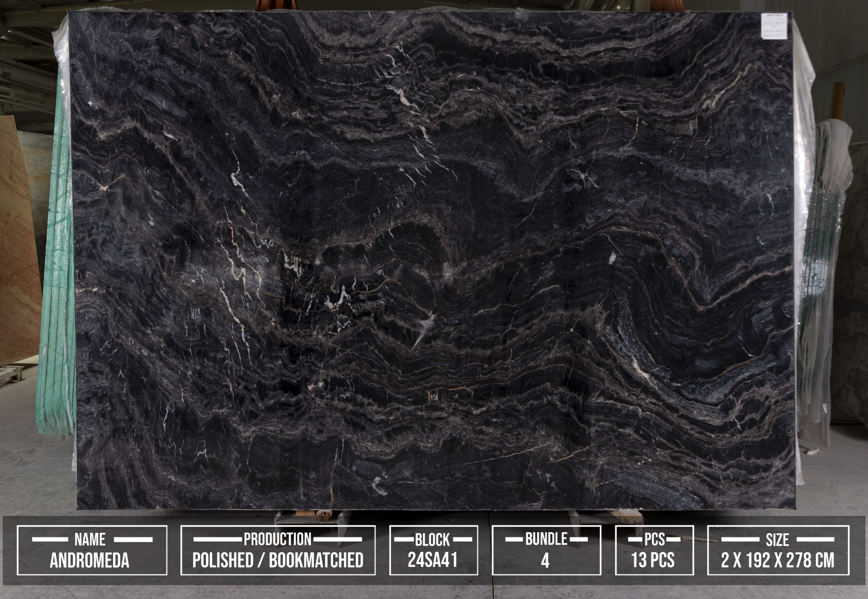Screen dimensions: 868x599
Task: Click the POLISHED / BOOKMATCHED text
Action: [278, 560]
